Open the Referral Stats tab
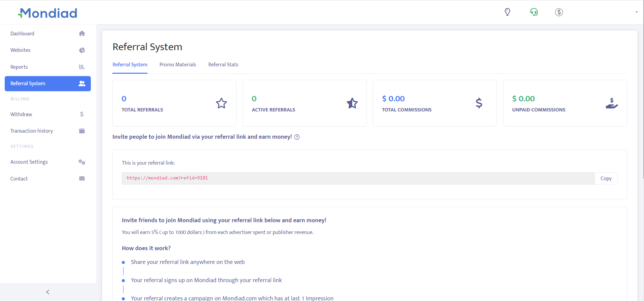Screen dimensions: 644x301 tap(223, 65)
